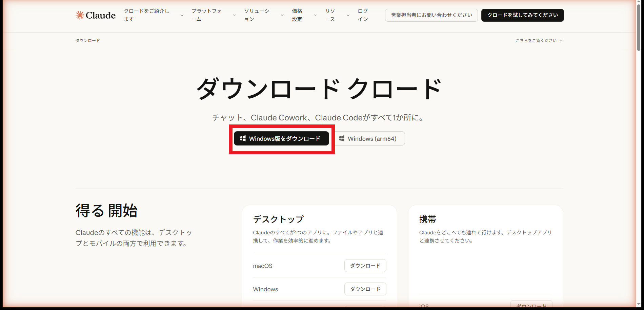644x310 pixels.
Task: Click the Claude starburst logo icon
Action: 80,15
